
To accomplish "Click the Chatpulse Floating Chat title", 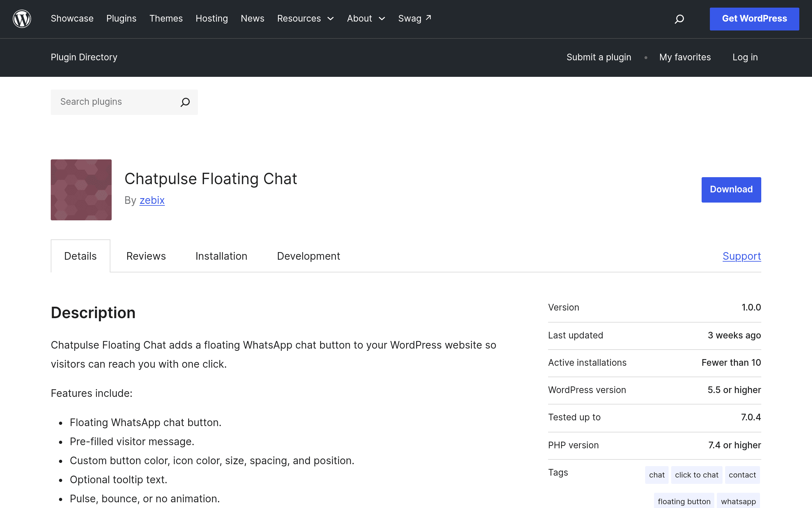I will click(x=211, y=179).
